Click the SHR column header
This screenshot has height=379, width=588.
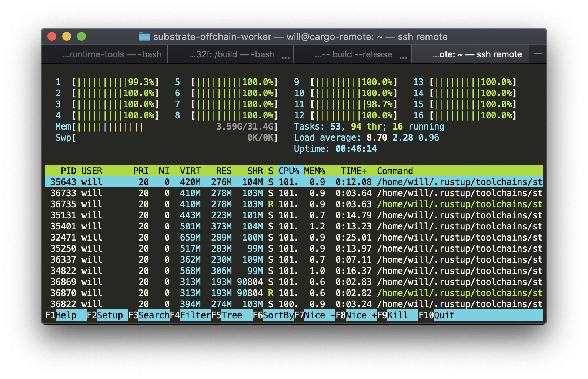tap(255, 171)
